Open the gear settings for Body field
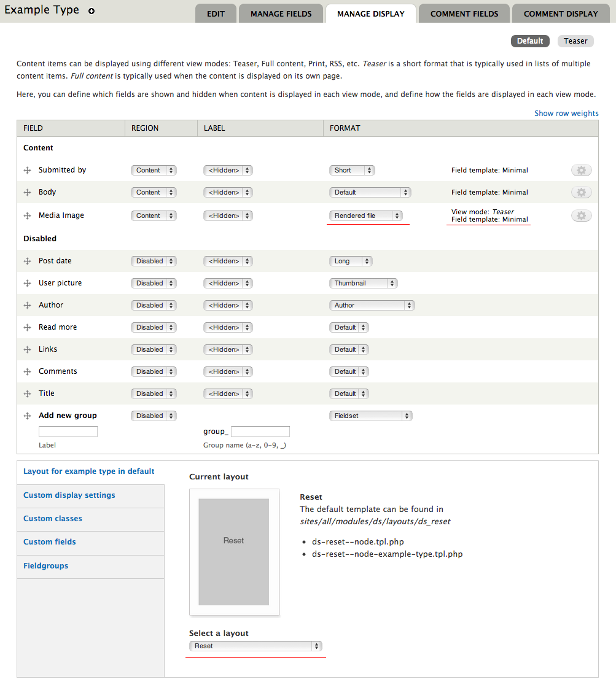The height and width of the screenshot is (682, 616). (x=581, y=193)
